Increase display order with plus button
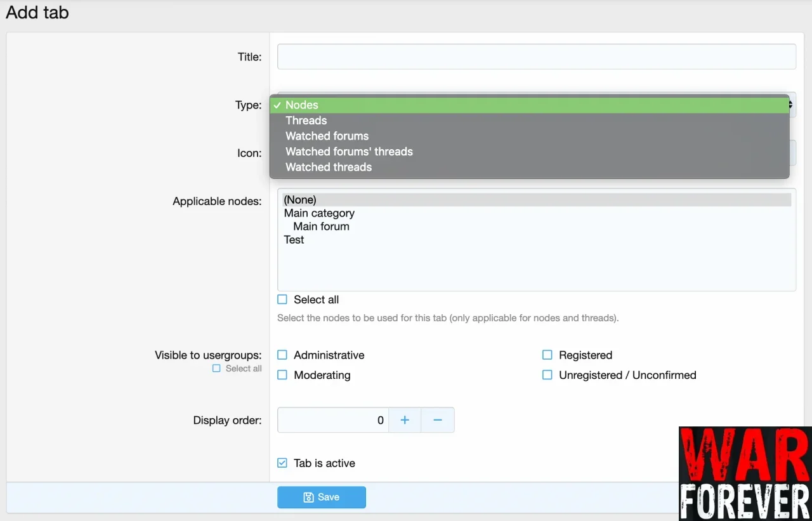 (x=405, y=420)
